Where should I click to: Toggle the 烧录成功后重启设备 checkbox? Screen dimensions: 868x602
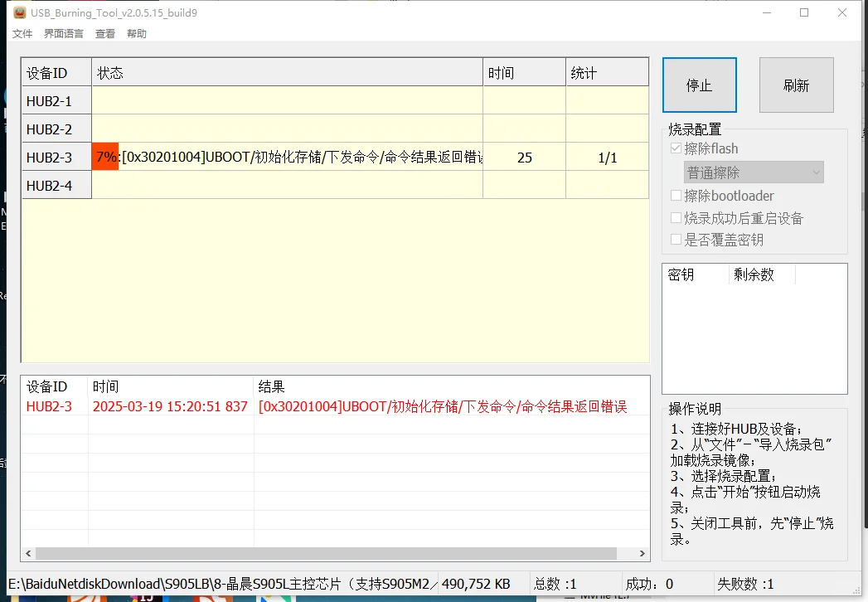[x=676, y=218]
